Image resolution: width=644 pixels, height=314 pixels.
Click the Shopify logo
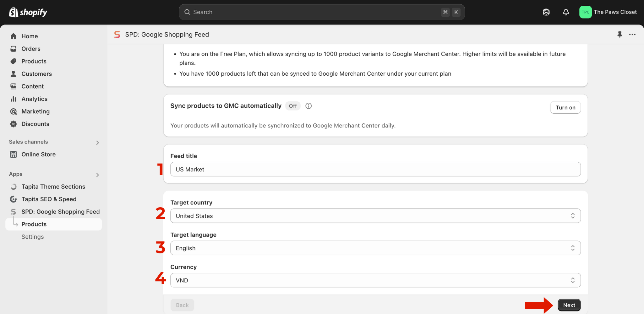(x=28, y=12)
